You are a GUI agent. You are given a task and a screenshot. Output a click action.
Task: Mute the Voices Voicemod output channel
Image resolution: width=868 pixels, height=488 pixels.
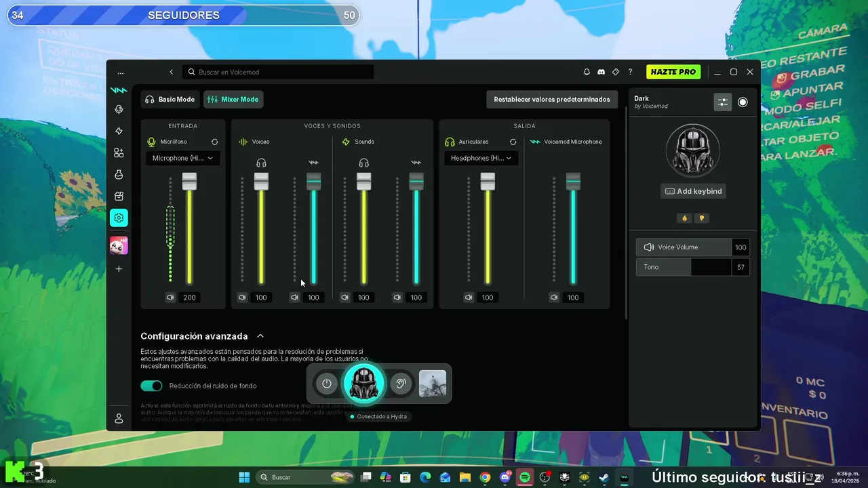pyautogui.click(x=294, y=298)
